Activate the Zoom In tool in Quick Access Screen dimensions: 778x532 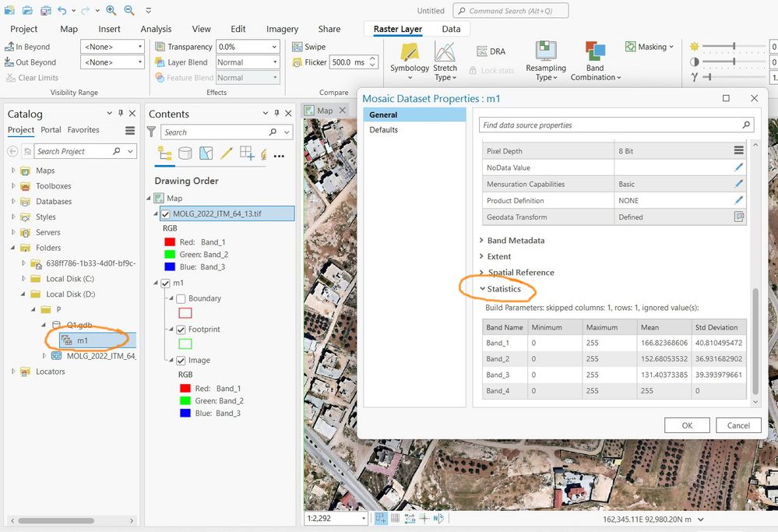click(111, 11)
